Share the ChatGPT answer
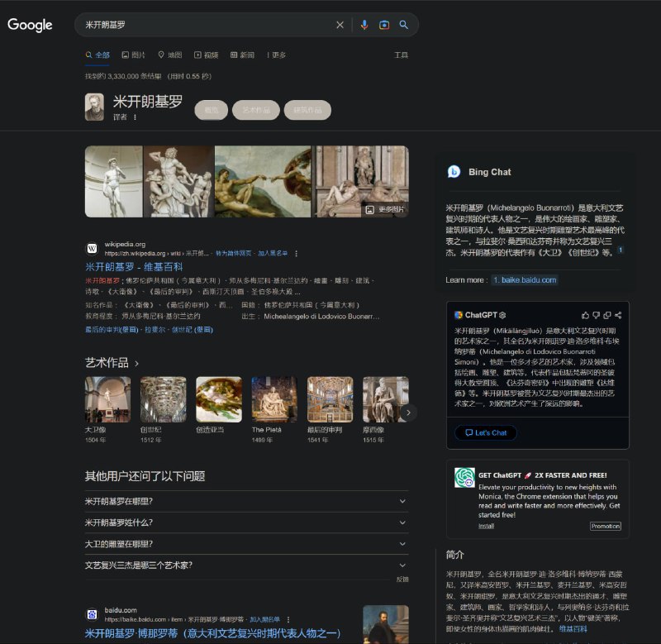 point(618,315)
